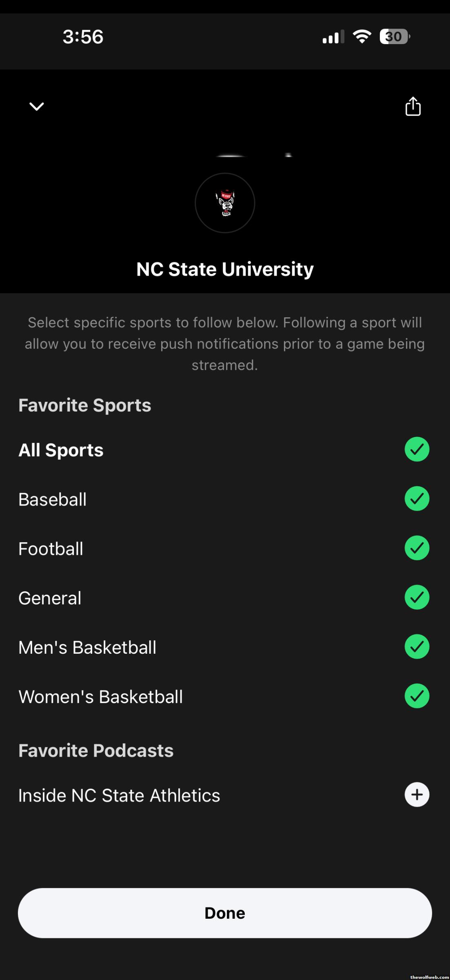450x980 pixels.
Task: Tap the NC State University title
Action: (225, 269)
